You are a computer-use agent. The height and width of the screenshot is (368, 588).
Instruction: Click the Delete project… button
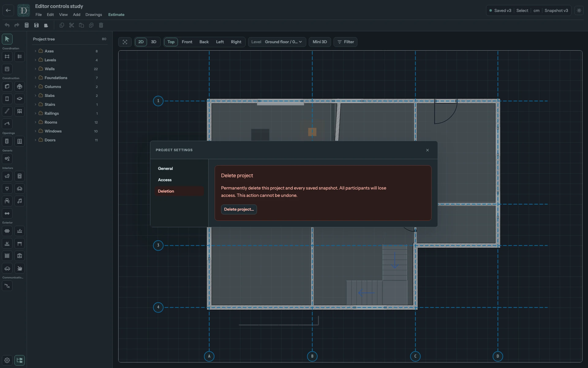coord(239,209)
